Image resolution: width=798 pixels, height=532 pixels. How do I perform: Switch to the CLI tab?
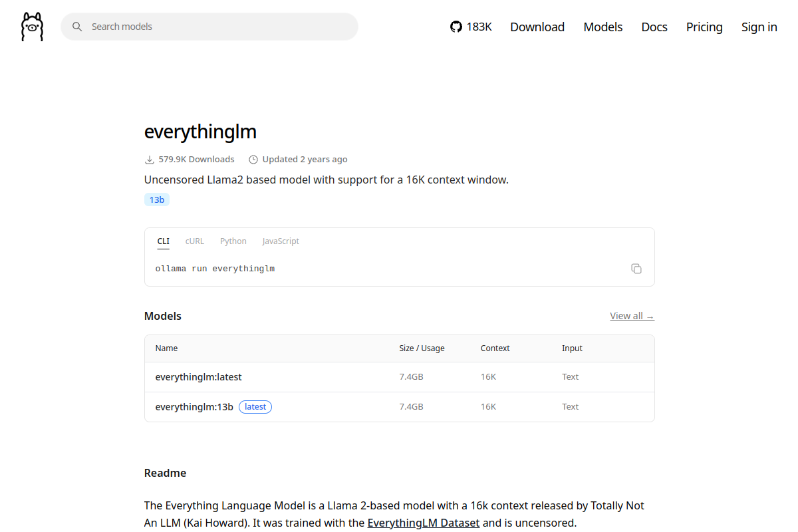(164, 241)
